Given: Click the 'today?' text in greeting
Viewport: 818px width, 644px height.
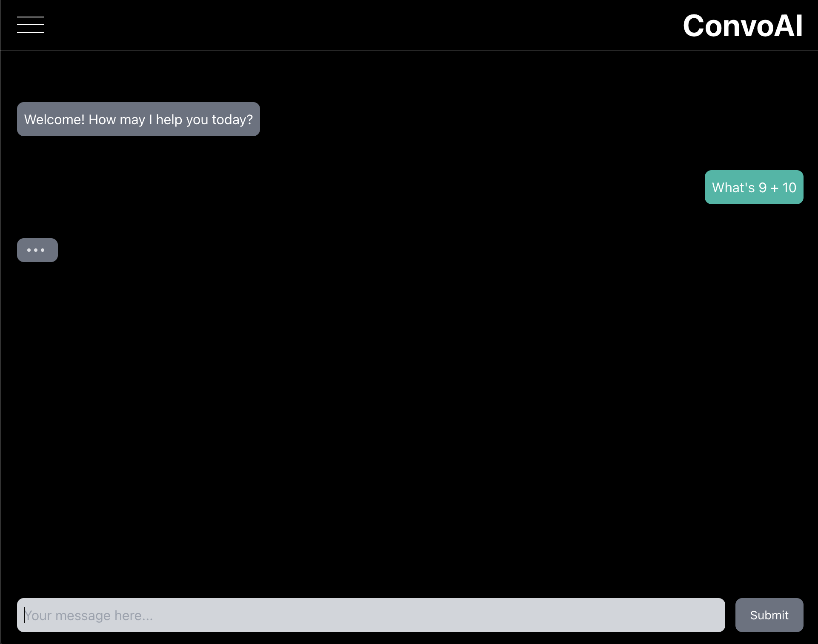Looking at the screenshot, I should coord(232,120).
